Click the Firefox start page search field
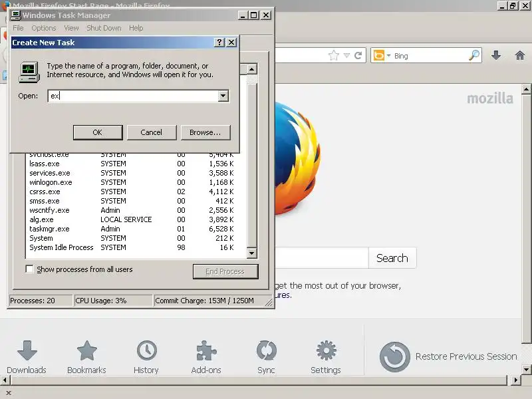 click(321, 258)
